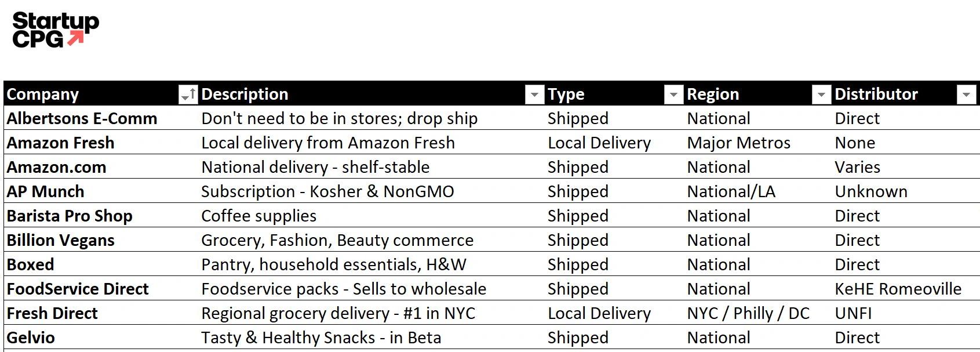Click the Albertsons E-Comm company name
This screenshot has height=352, width=980.
(x=81, y=118)
